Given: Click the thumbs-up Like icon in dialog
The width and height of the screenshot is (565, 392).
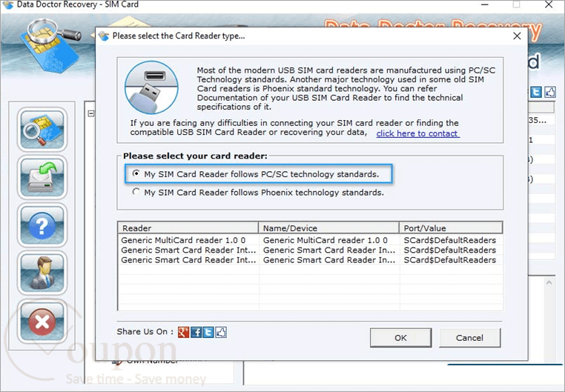Looking at the screenshot, I should click(221, 332).
